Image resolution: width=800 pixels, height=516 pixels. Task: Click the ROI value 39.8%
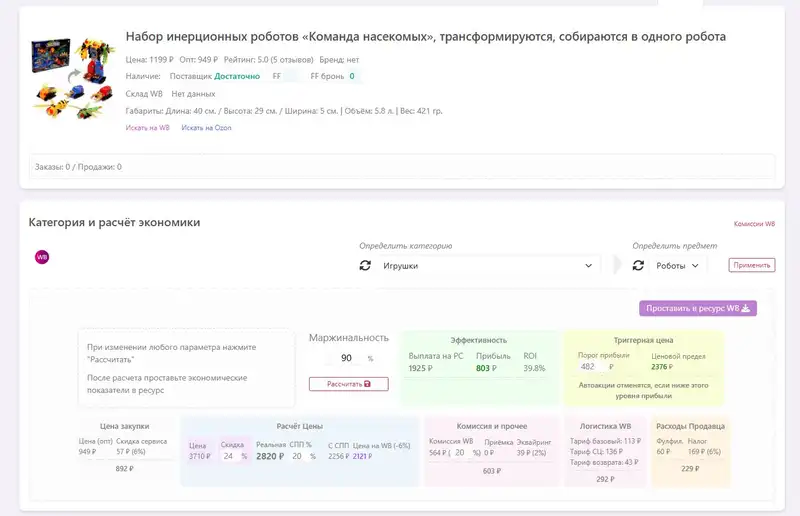pos(534,368)
